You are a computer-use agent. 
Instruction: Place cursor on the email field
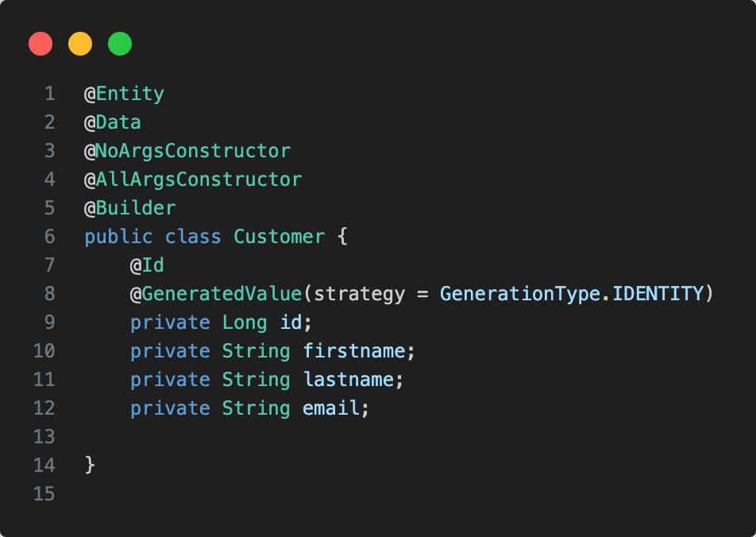[331, 408]
